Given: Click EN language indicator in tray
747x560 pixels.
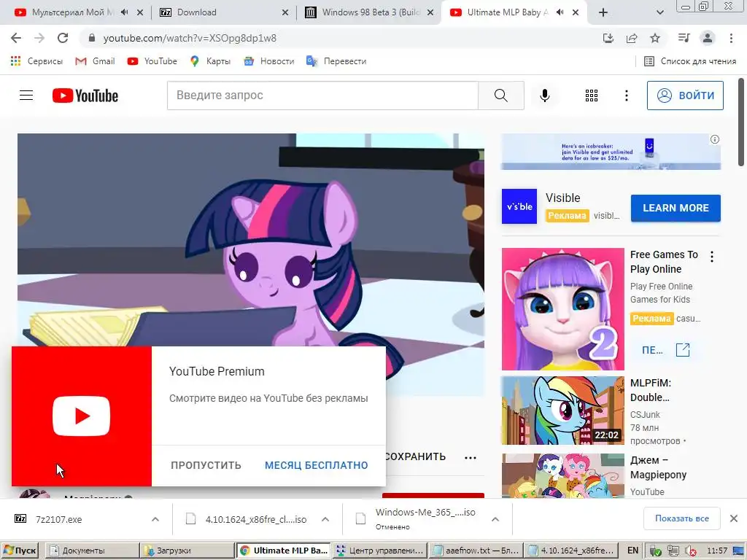Looking at the screenshot, I should tap(632, 551).
